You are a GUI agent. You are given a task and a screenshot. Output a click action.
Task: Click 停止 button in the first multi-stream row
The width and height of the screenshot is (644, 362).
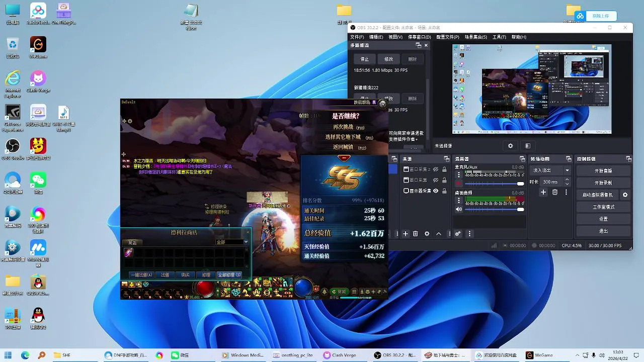click(365, 59)
